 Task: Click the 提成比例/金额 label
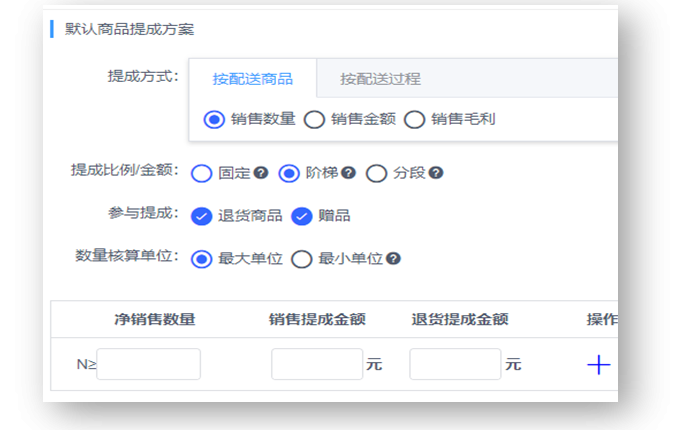coord(125,170)
